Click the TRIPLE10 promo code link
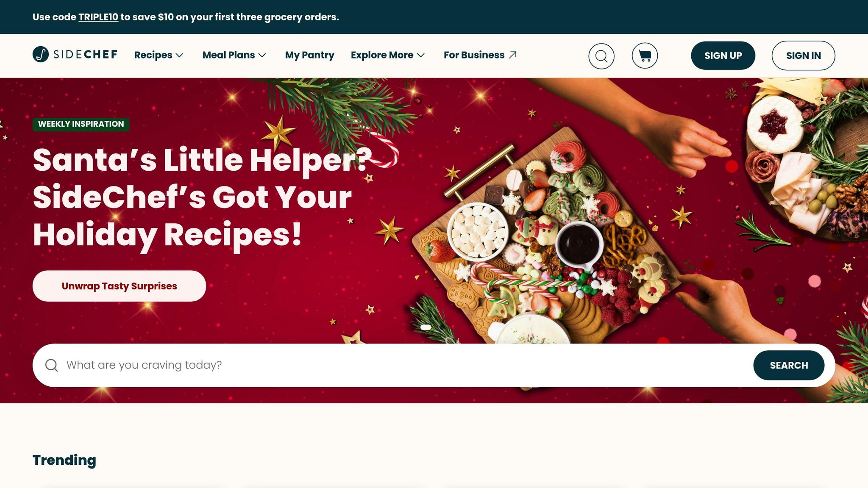Viewport: 868px width, 488px height. [x=98, y=17]
